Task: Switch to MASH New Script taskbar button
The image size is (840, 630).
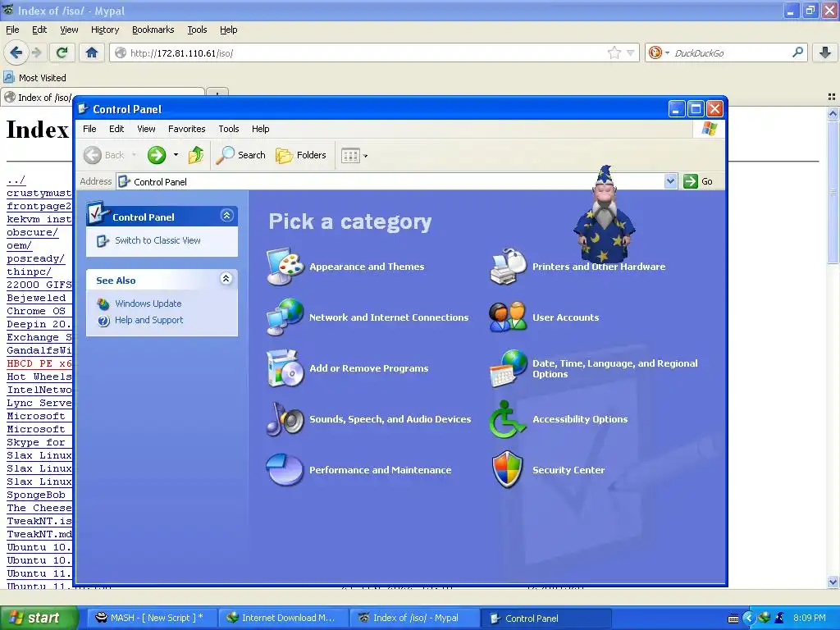Action: [150, 618]
